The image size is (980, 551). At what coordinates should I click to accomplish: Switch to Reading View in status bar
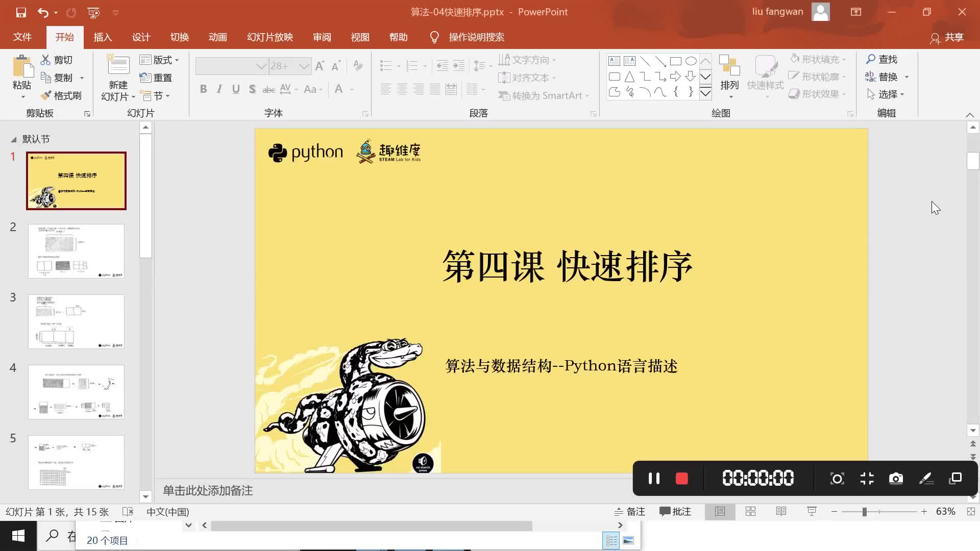[x=781, y=512]
